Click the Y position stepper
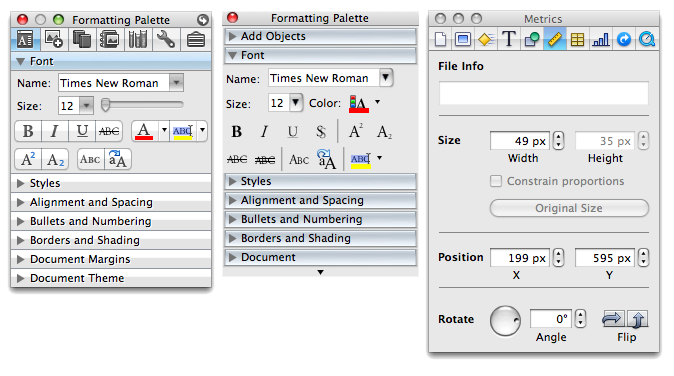The height and width of the screenshot is (376, 674). [x=643, y=258]
